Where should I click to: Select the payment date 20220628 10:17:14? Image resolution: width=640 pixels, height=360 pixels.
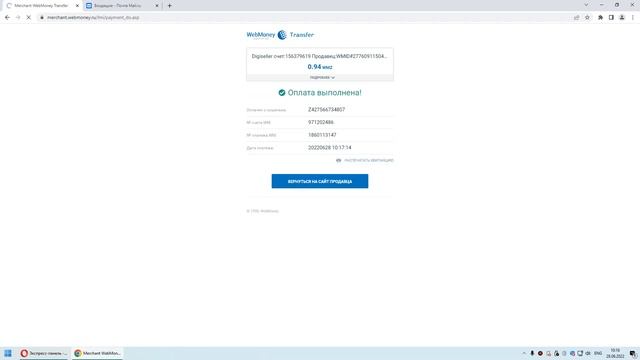coord(329,147)
